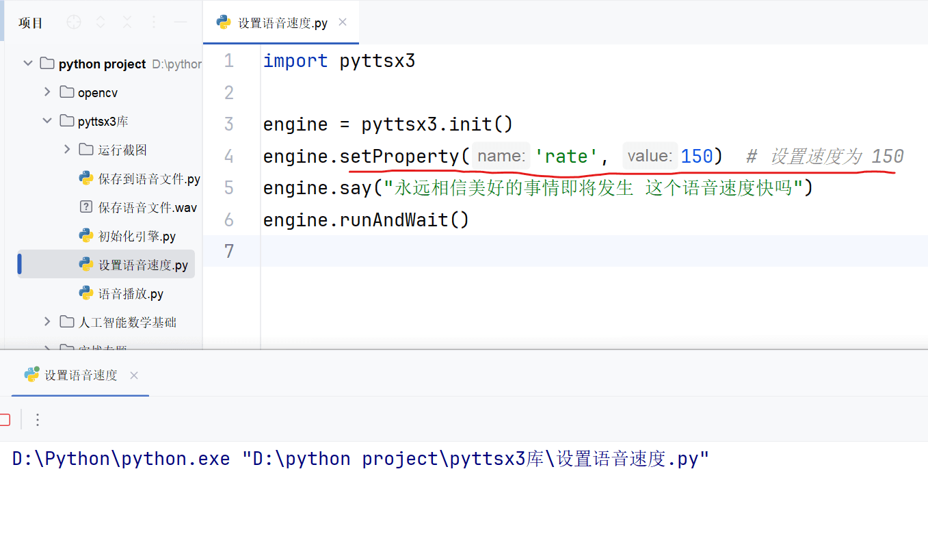
Task: Click the red stop run button
Action: pyautogui.click(x=4, y=419)
